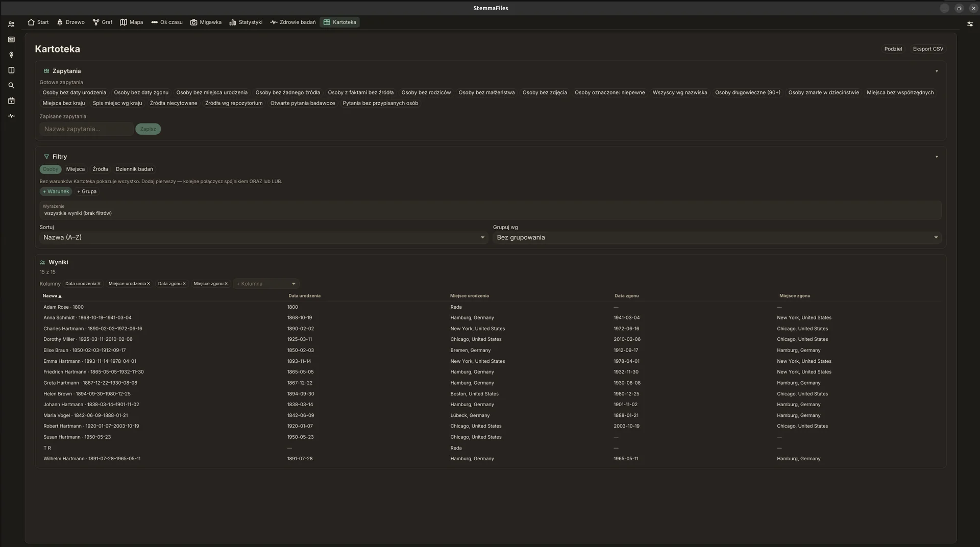Open the search sidebar icon
This screenshot has width=980, height=547.
11,85
